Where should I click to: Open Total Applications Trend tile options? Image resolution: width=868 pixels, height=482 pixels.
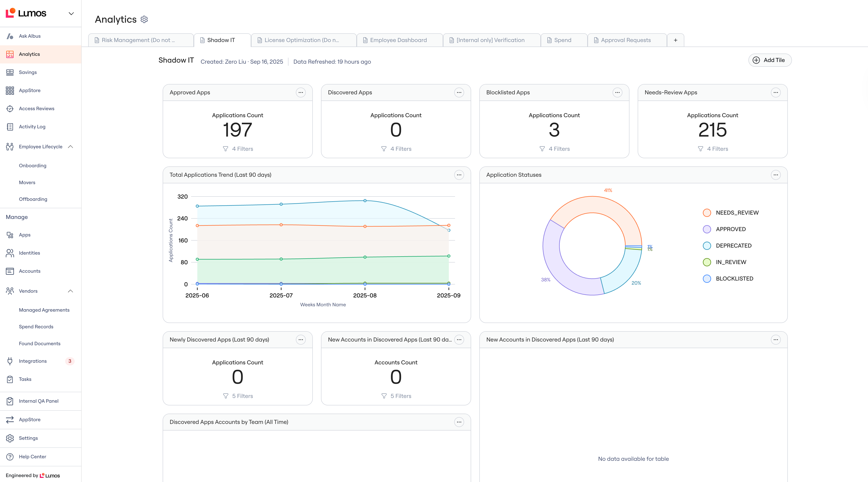click(459, 175)
